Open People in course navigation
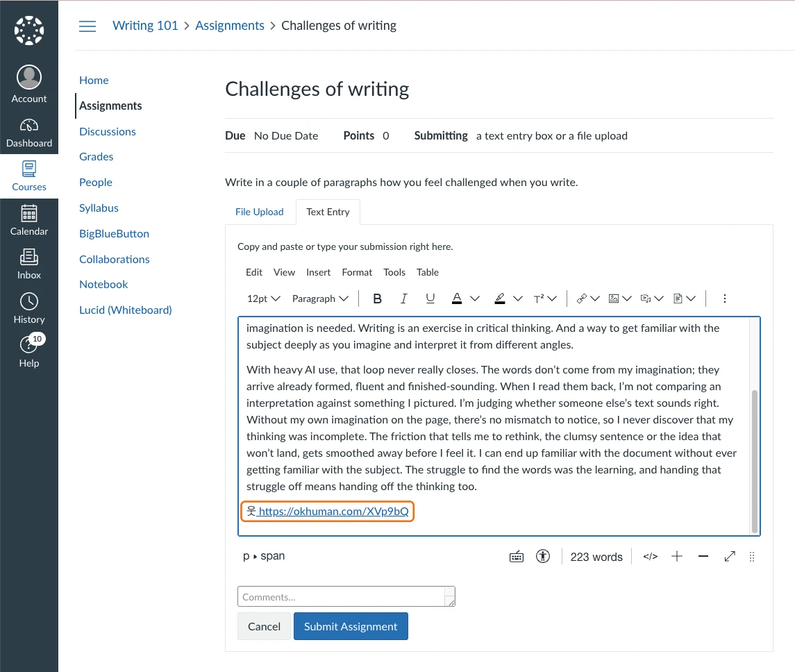Screen dimensions: 795x672 [96, 183]
